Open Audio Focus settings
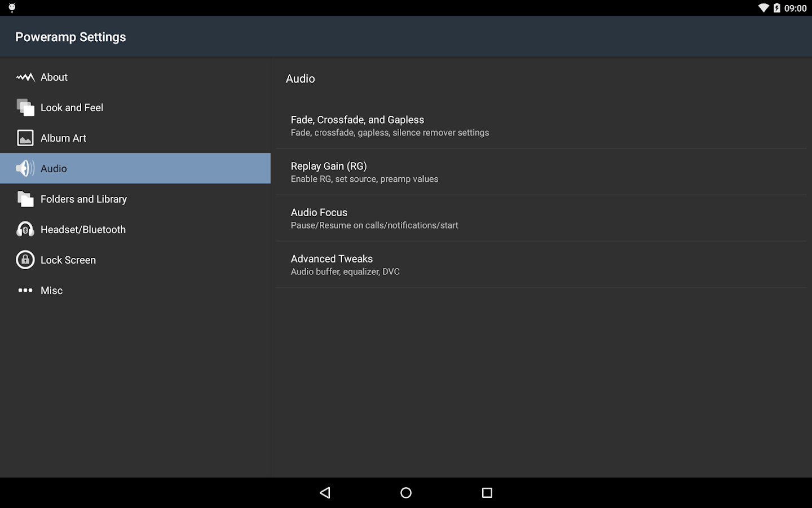This screenshot has width=812, height=508. pos(541,218)
